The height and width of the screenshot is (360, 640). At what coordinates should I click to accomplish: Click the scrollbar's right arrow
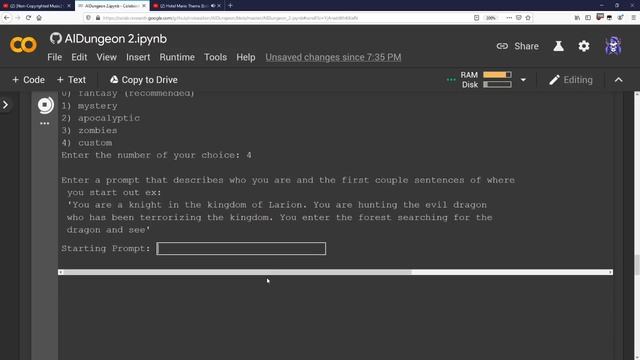coord(611,272)
